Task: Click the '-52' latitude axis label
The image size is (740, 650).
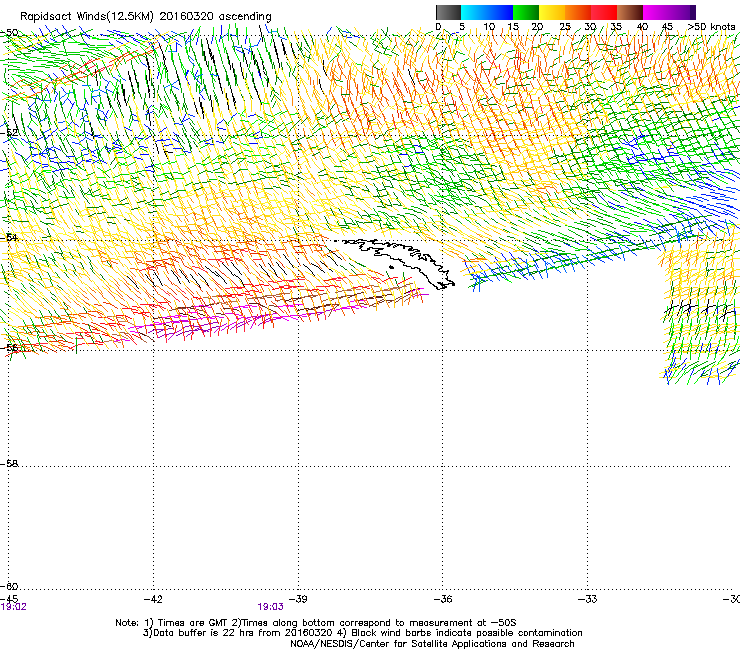Action: coord(9,133)
